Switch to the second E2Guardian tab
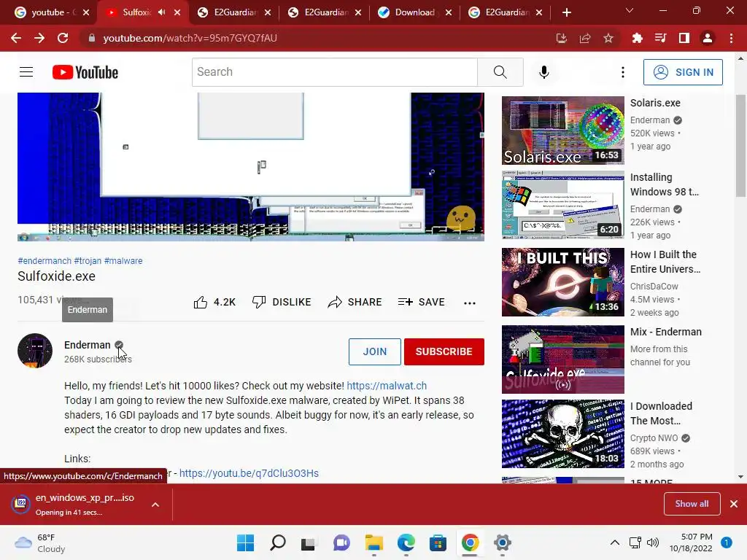747x560 pixels. pyautogui.click(x=324, y=12)
